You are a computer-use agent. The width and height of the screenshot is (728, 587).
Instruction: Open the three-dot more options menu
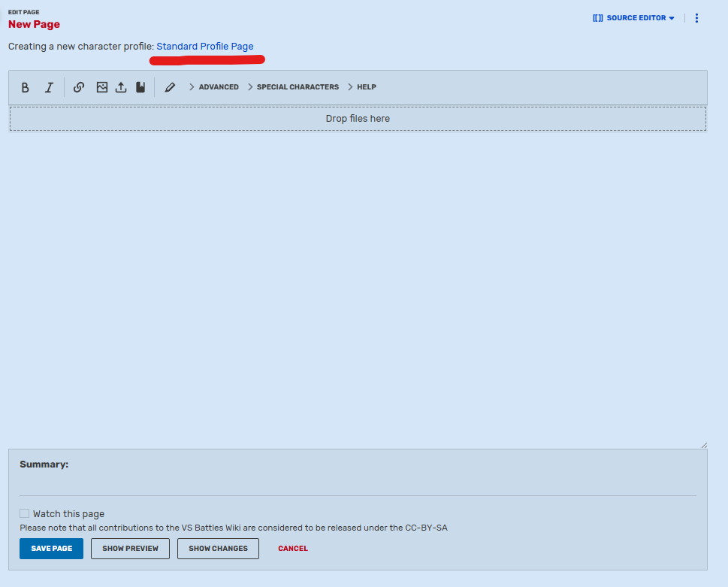click(x=696, y=18)
